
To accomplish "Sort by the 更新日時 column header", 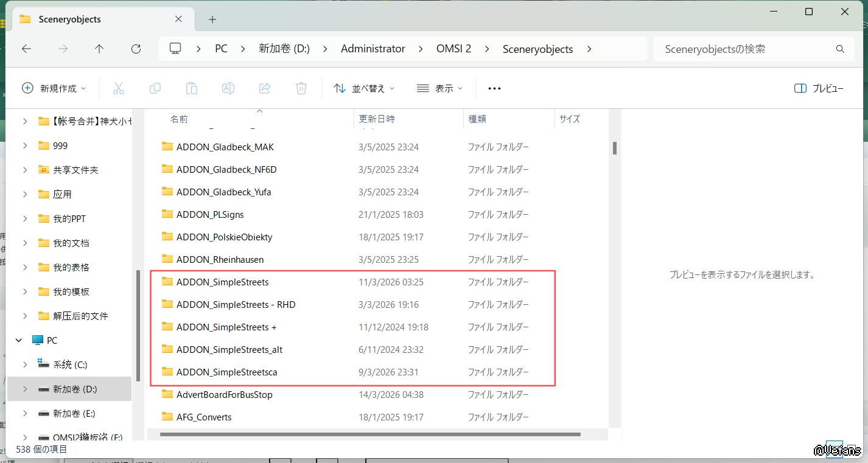I will tap(377, 119).
